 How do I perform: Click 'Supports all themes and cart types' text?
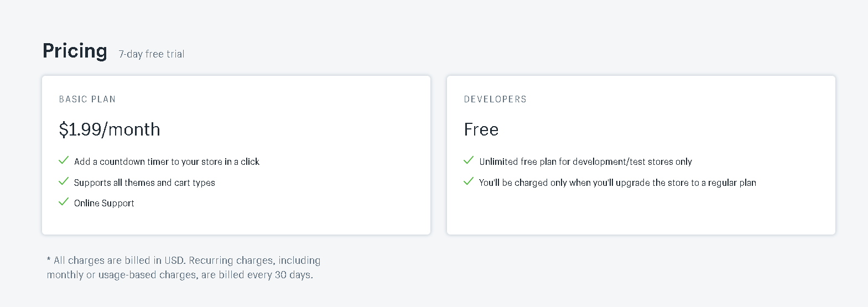coord(144,183)
